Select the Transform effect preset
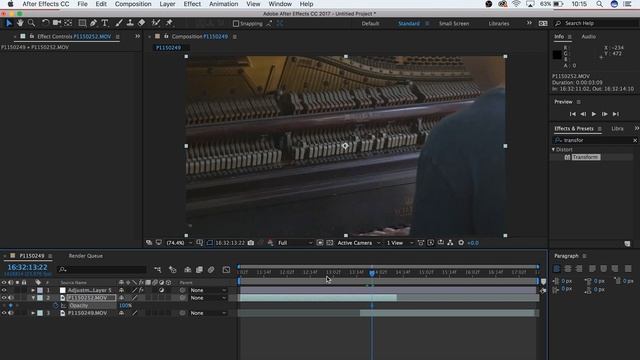Screen dimensions: 640x360 pos(585,157)
